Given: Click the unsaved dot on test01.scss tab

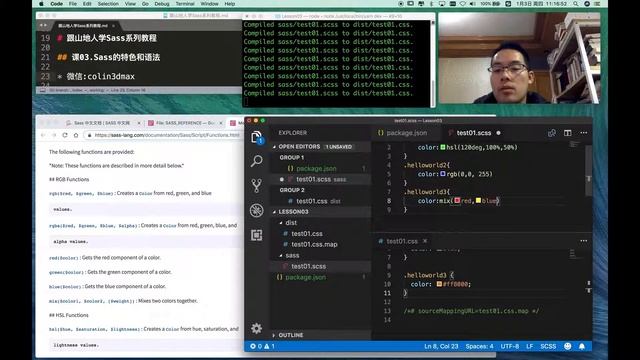Looking at the screenshot, I should coord(498,133).
